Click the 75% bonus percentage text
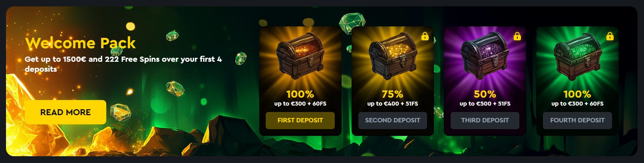 [x=392, y=94]
